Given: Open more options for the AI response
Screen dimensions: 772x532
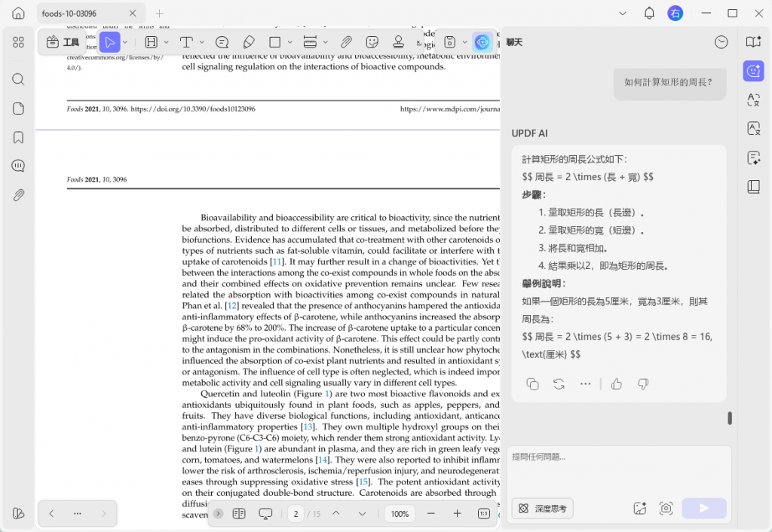Looking at the screenshot, I should pyautogui.click(x=585, y=384).
